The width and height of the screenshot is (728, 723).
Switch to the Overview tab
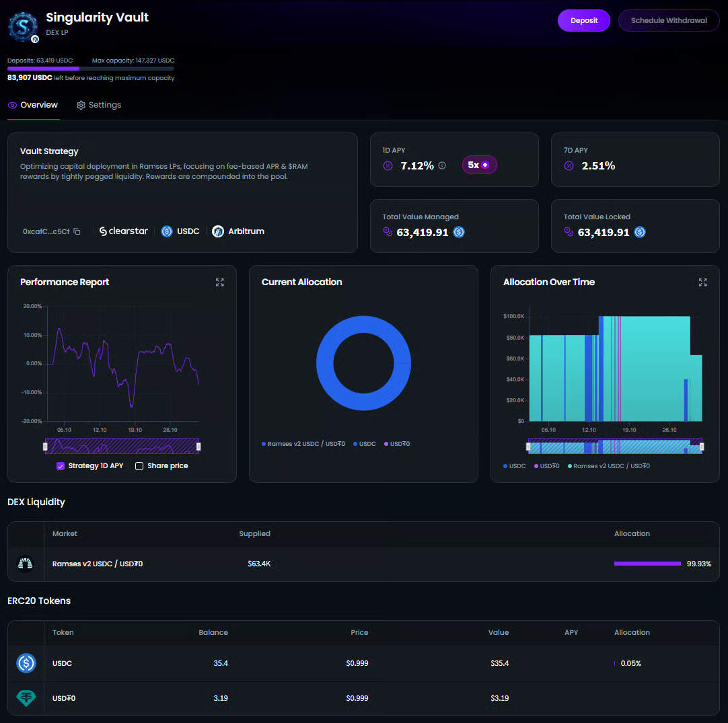(33, 105)
